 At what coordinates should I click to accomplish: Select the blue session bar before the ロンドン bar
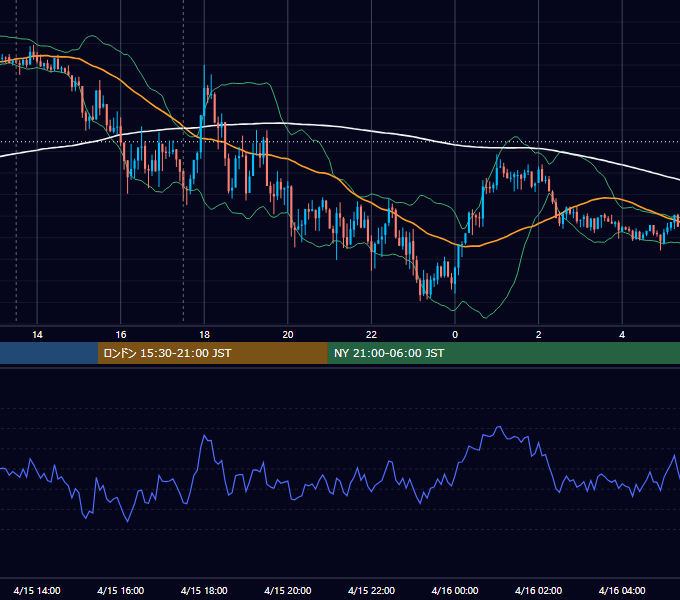(x=49, y=353)
